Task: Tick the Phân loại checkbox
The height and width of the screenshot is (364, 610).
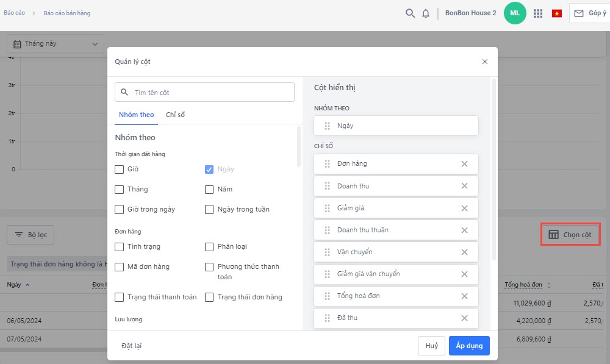Action: click(209, 246)
